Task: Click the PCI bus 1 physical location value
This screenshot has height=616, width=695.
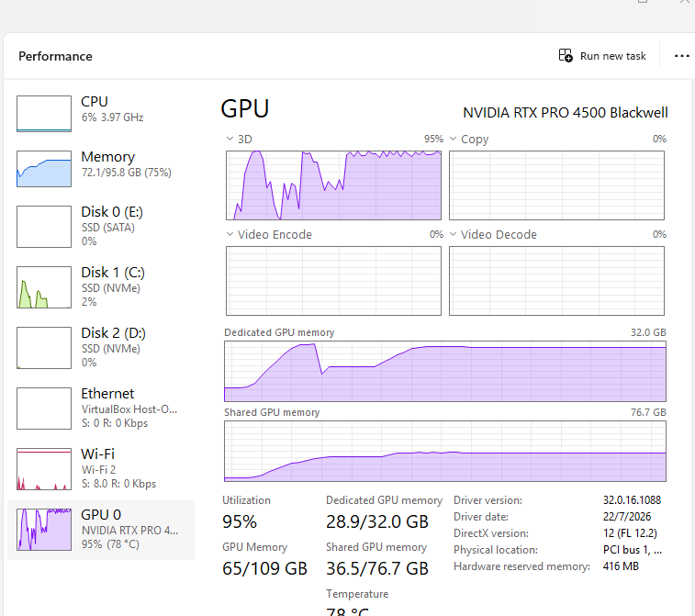Action: (632, 550)
